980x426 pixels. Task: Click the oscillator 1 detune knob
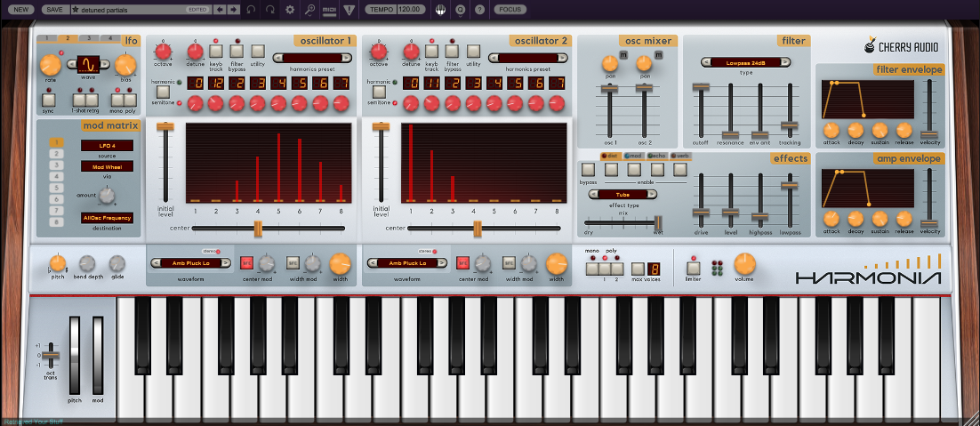[x=196, y=52]
